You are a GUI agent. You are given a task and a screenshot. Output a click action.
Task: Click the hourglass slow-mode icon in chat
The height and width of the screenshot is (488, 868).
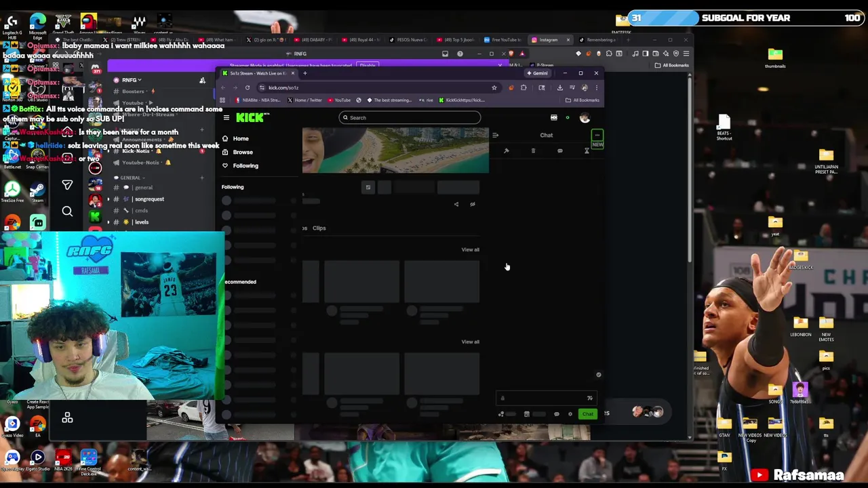[587, 150]
